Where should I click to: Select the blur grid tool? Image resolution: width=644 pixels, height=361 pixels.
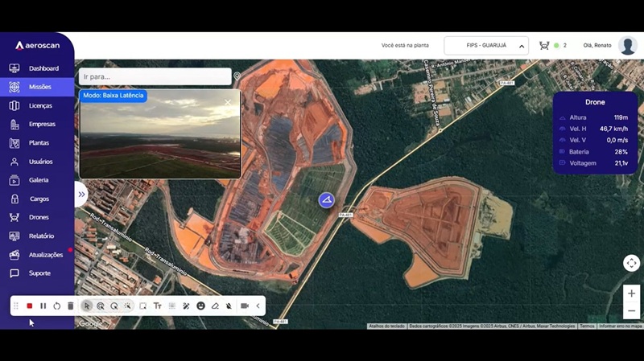172,306
